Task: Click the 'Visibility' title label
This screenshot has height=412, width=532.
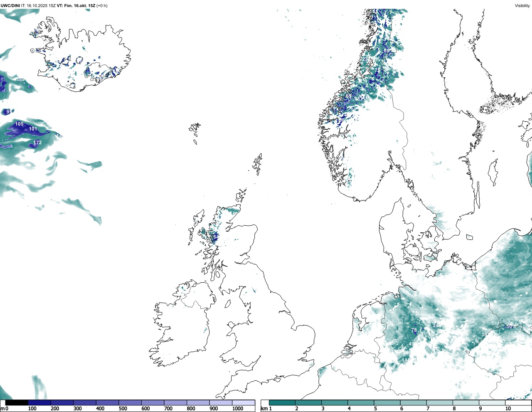Action: click(x=522, y=6)
